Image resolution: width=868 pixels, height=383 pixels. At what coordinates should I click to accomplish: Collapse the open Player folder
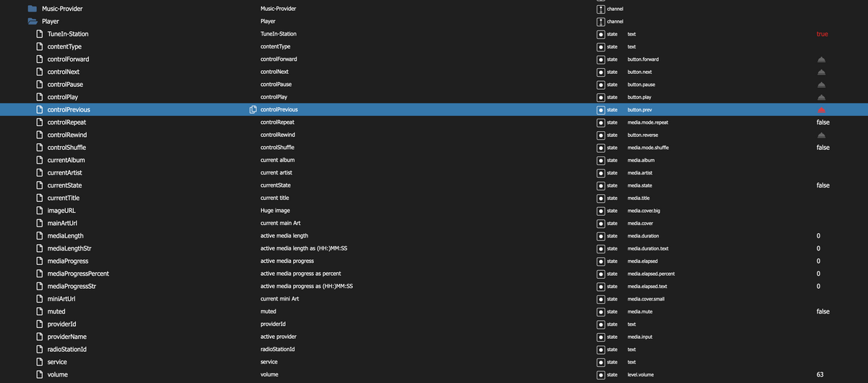pos(32,22)
